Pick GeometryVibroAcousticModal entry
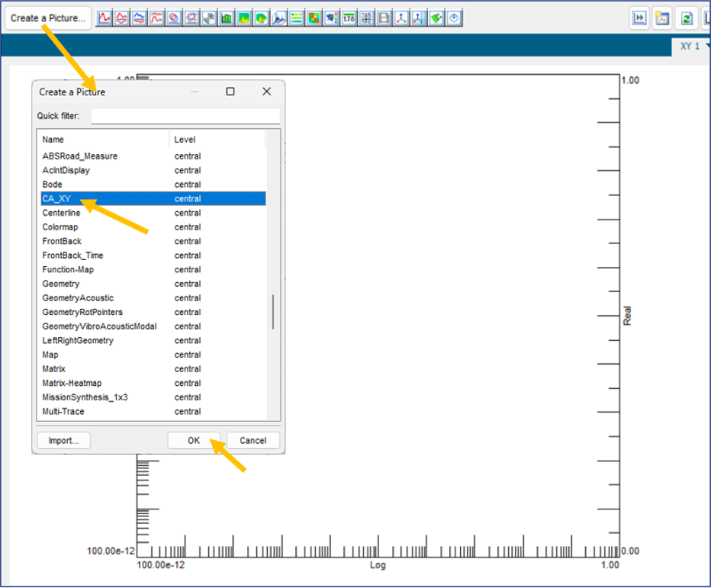Viewport: 711px width, 588px height. coord(153,326)
